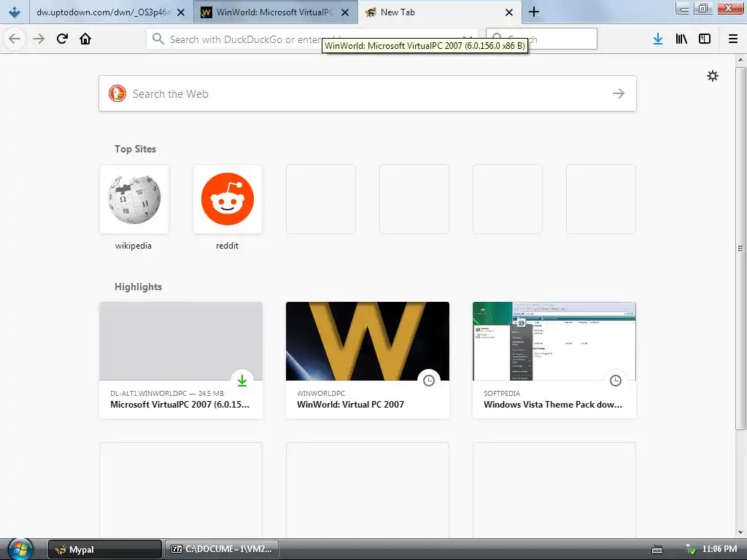Click download icon on VirtualPC highlight
747x560 pixels.
[x=242, y=381]
